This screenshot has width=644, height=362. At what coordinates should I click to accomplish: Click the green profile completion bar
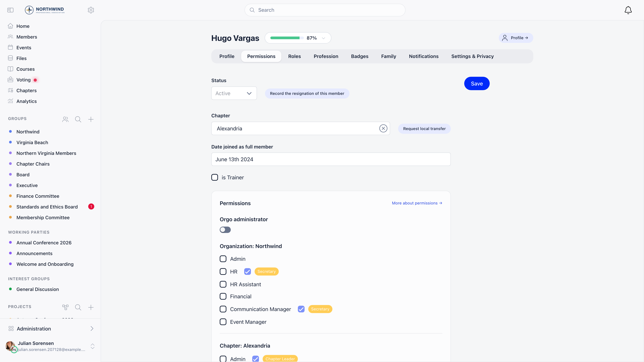pyautogui.click(x=287, y=38)
